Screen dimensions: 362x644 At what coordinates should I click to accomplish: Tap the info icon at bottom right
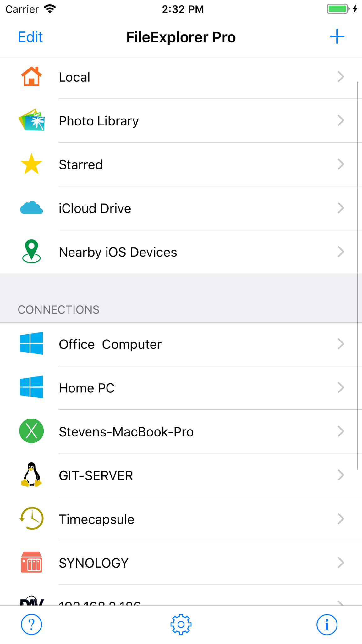coord(327,625)
